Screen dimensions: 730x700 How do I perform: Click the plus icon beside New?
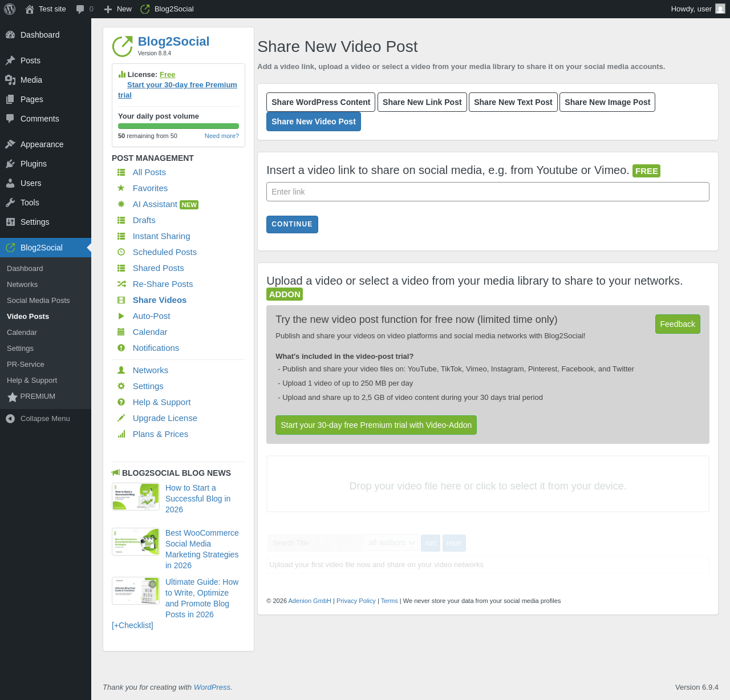click(108, 9)
